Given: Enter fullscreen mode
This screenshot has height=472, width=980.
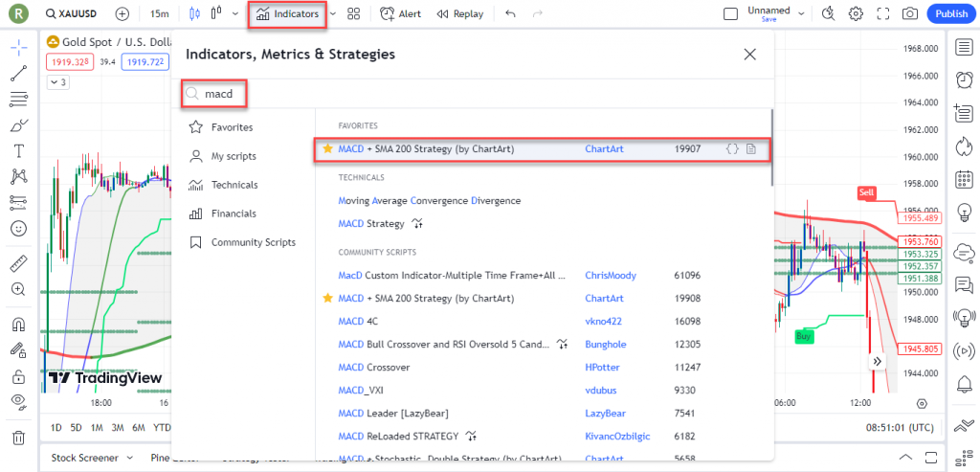Looking at the screenshot, I should pyautogui.click(x=883, y=13).
